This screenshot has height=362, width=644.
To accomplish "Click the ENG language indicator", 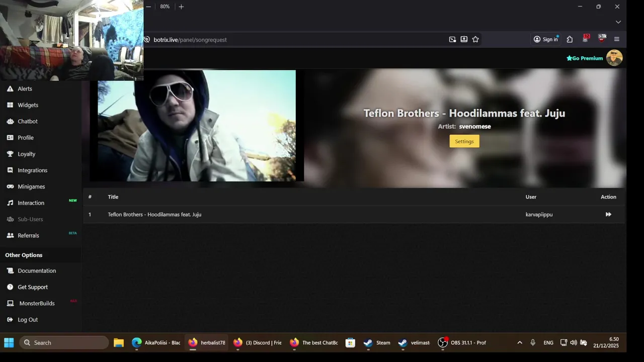I will 548,343.
